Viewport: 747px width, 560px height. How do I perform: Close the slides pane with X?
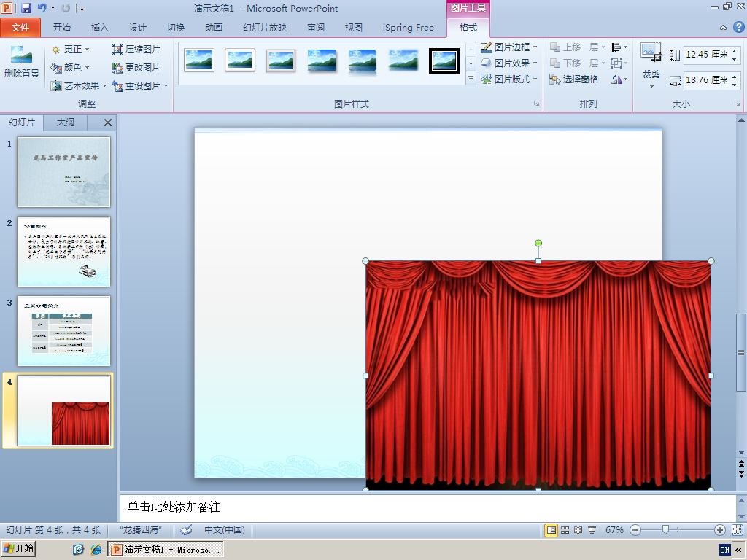click(108, 122)
